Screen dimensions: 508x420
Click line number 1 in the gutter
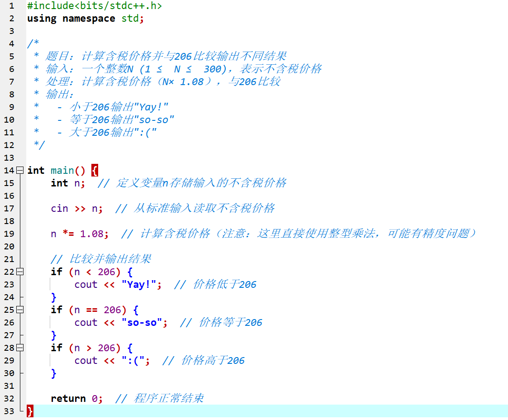(12, 6)
